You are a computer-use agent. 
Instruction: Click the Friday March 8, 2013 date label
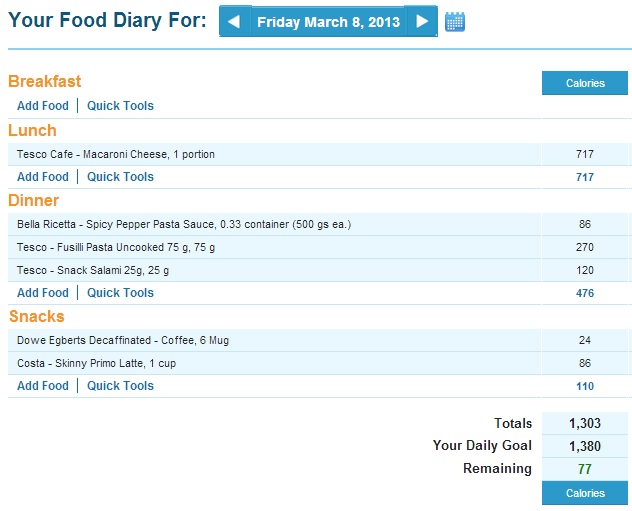[x=328, y=22]
